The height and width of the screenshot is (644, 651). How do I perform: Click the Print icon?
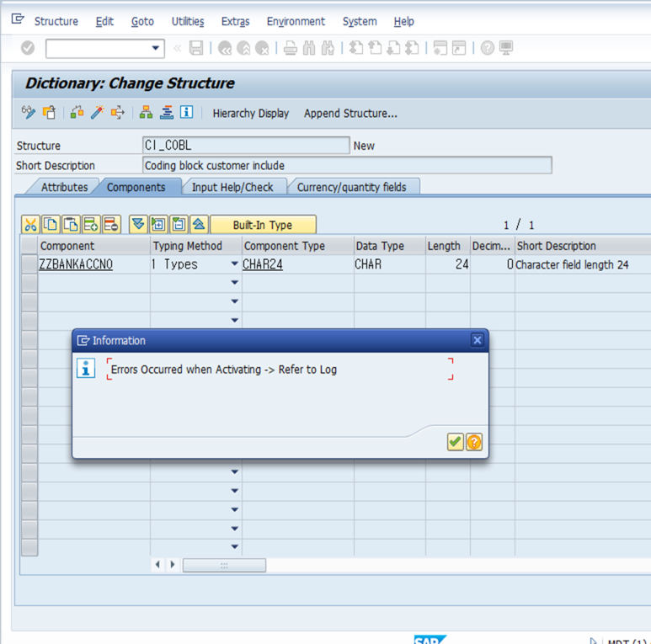tap(291, 49)
